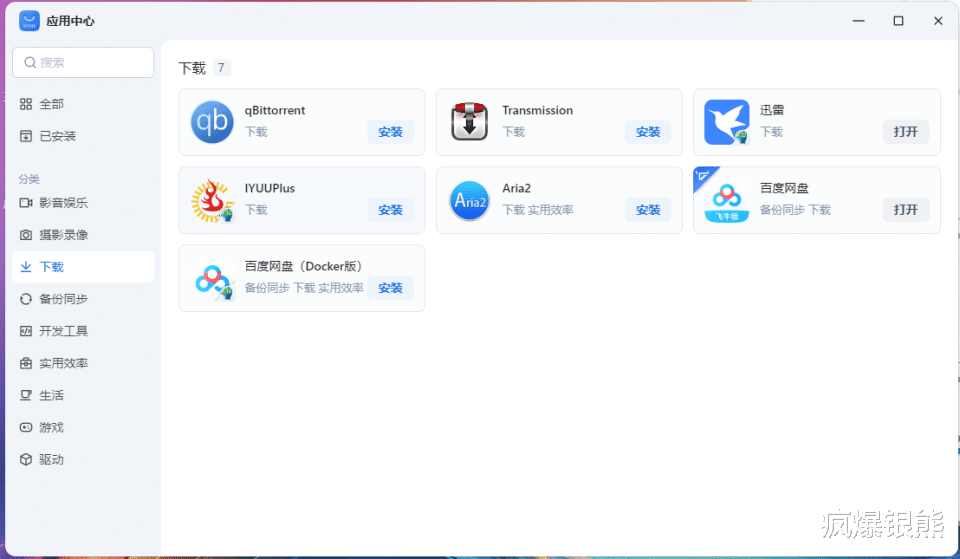Open 百度网盘 with its 打开 button
Image resolution: width=960 pixels, height=559 pixels.
[x=906, y=210]
